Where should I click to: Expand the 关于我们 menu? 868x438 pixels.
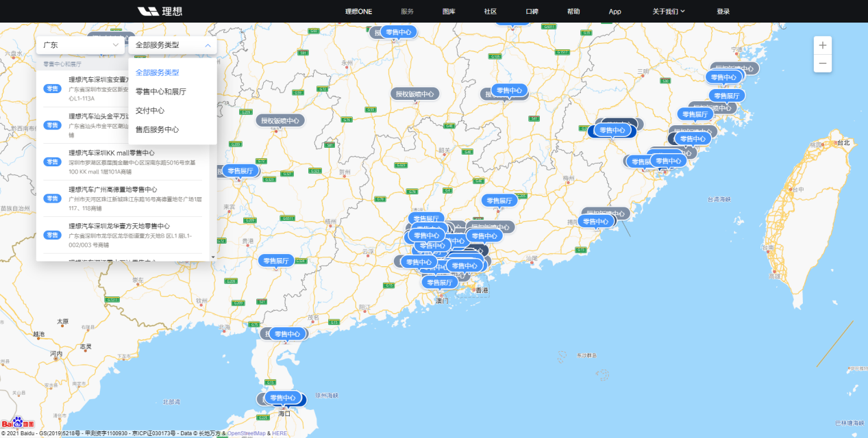point(669,12)
